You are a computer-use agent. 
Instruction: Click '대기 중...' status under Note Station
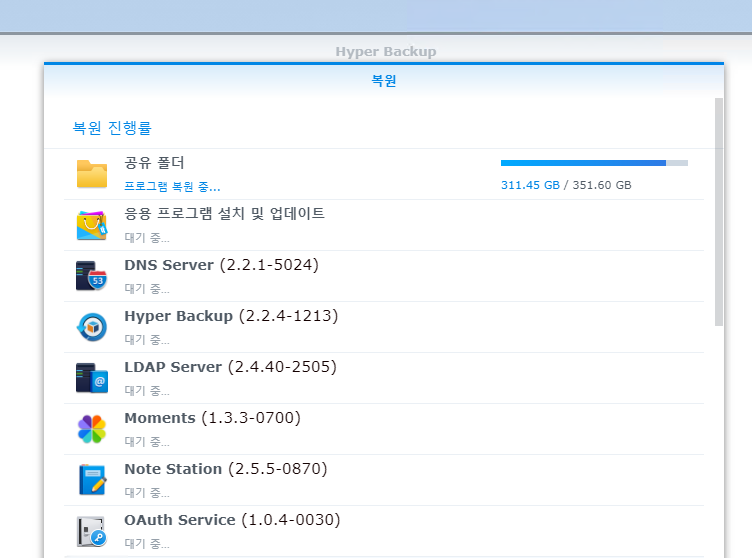coord(147,492)
